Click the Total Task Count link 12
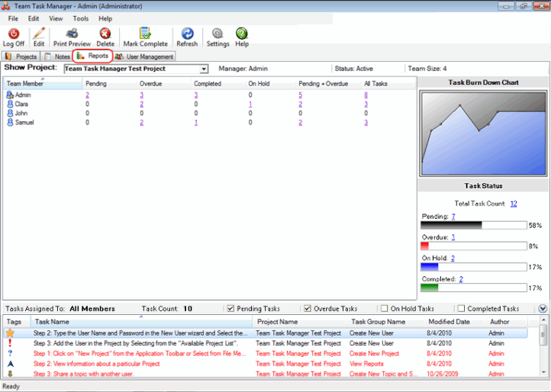The width and height of the screenshot is (551, 392). pos(514,204)
